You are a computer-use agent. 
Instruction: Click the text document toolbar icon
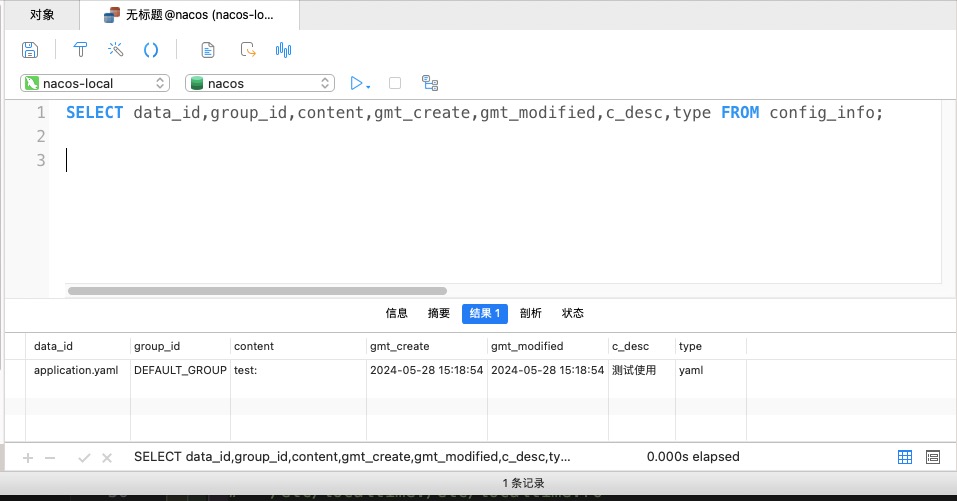pos(208,50)
